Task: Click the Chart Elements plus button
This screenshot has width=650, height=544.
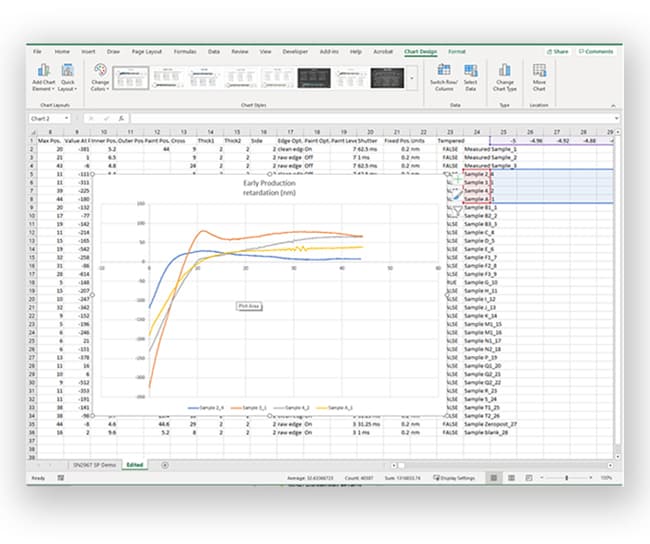Action: [x=457, y=179]
